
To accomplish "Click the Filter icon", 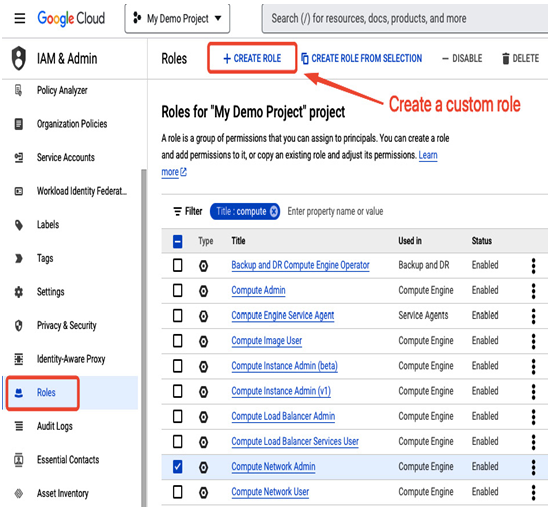I will [x=178, y=211].
